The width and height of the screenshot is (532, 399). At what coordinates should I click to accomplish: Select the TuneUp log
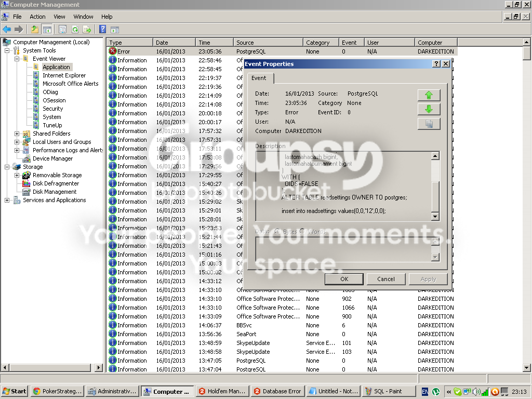point(52,125)
